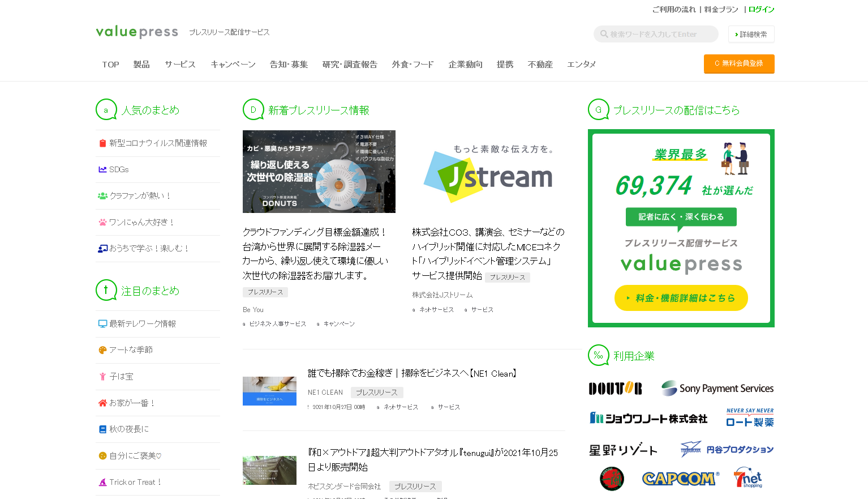Click the people icon beside クラファンが熱い！
This screenshot has height=499, width=868.
pyautogui.click(x=102, y=196)
